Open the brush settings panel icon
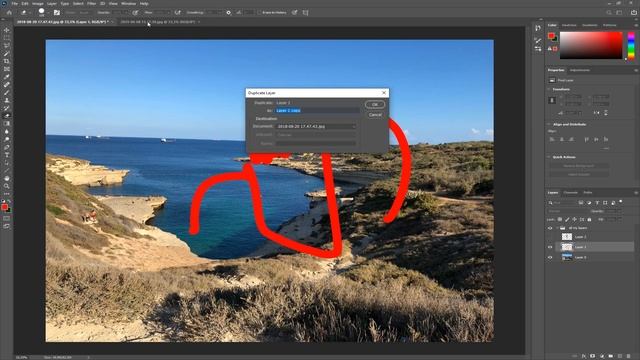Viewport: 640px width, 360px height. pos(57,13)
